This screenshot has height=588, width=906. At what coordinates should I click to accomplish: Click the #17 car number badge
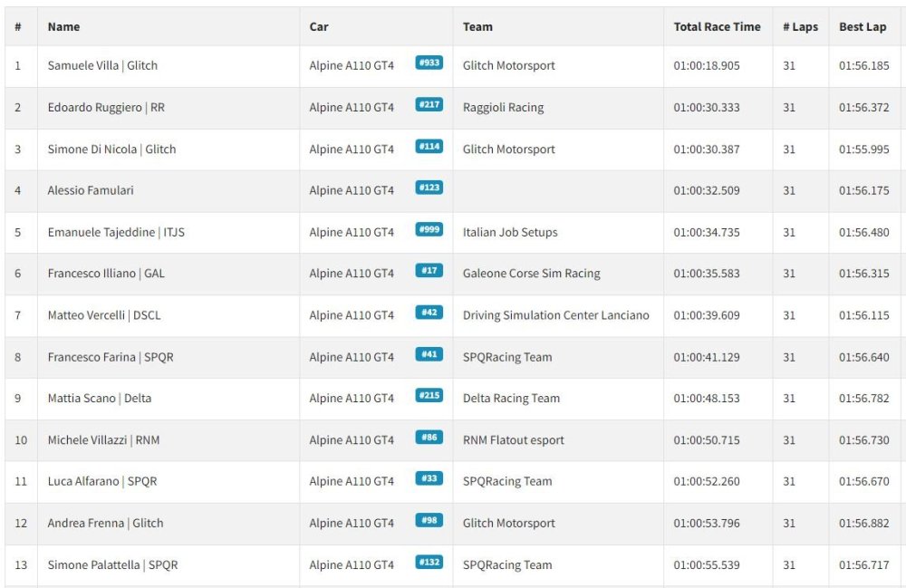[x=429, y=270]
